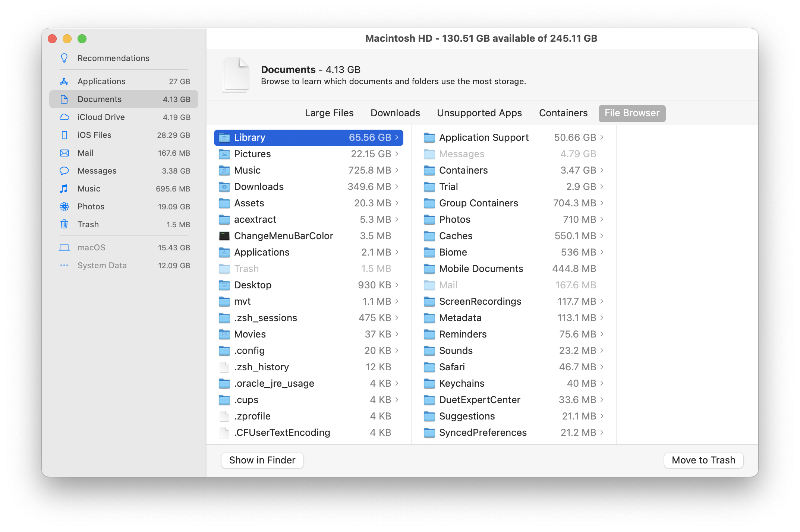Expand the Library folder contents
Image resolution: width=800 pixels, height=532 pixels.
point(396,137)
